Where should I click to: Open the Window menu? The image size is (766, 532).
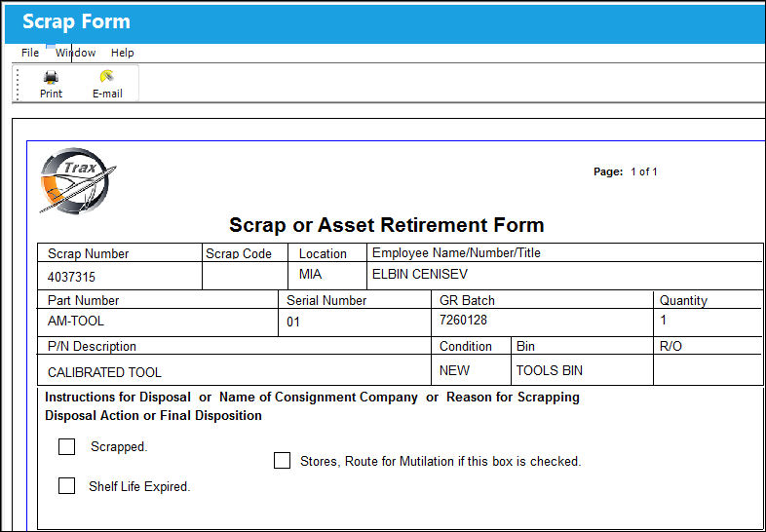(x=75, y=53)
